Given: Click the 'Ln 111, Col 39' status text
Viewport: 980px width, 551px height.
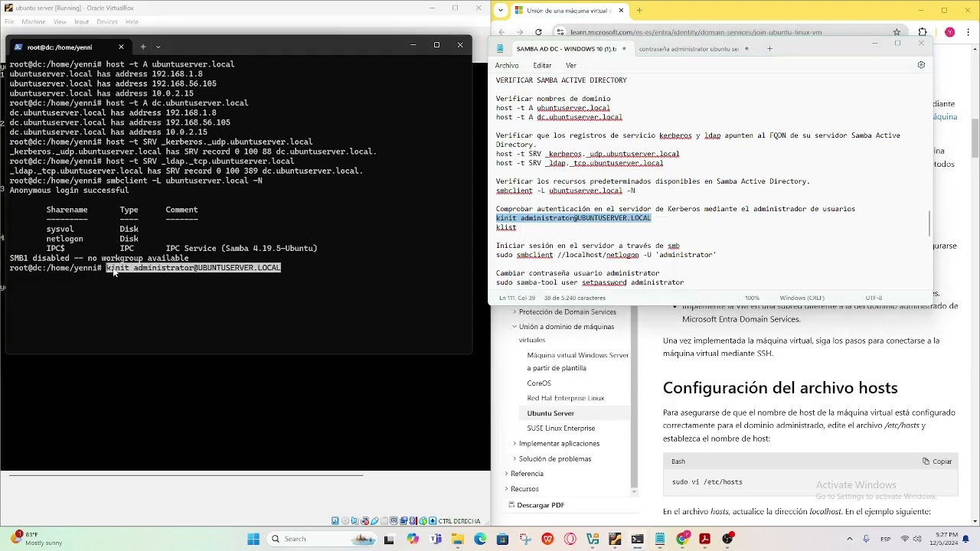Looking at the screenshot, I should pyautogui.click(x=518, y=298).
